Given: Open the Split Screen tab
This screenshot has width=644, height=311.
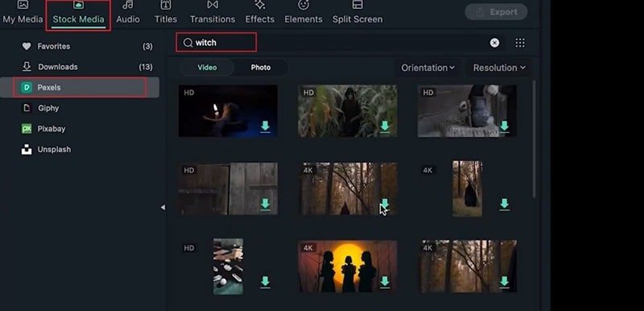Looking at the screenshot, I should [x=357, y=12].
